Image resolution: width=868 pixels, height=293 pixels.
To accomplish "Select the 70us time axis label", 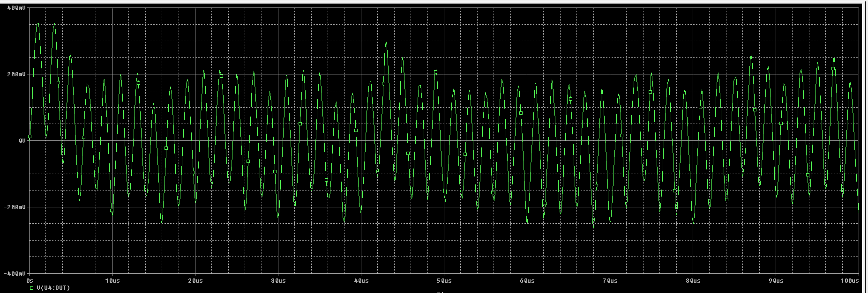I will 610,281.
